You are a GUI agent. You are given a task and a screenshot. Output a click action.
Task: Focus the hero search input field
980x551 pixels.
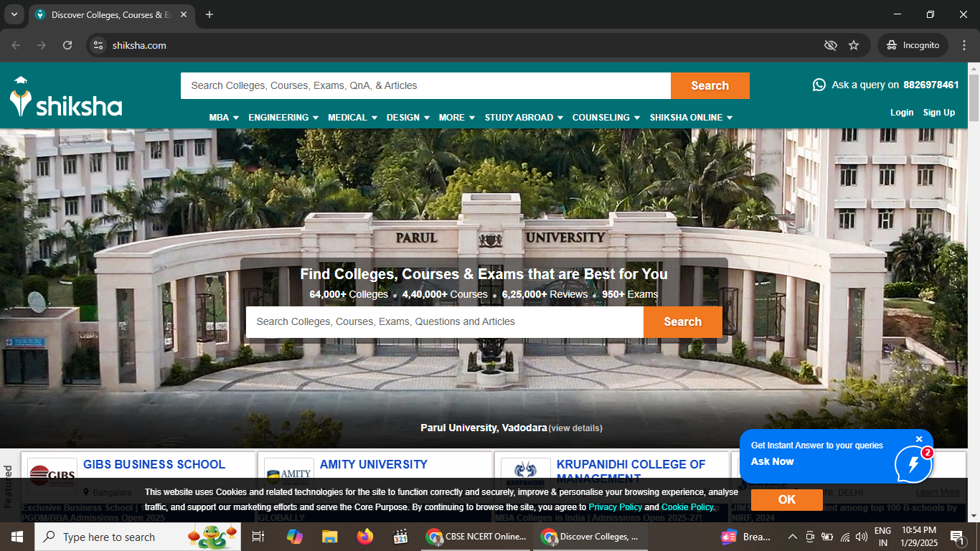pos(445,322)
